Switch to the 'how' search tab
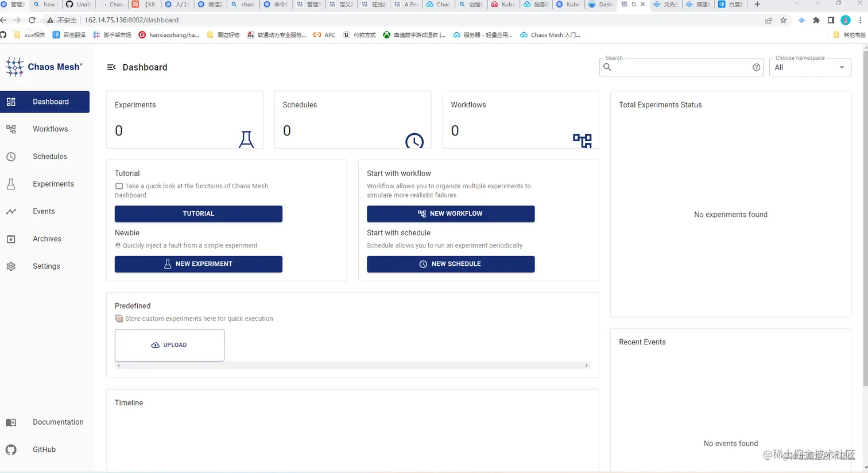 [45, 5]
